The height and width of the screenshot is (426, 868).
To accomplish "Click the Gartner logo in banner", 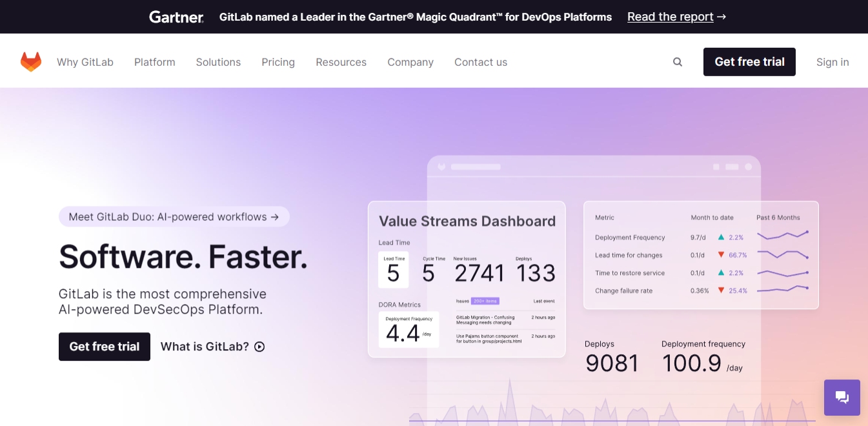I will pos(177,17).
